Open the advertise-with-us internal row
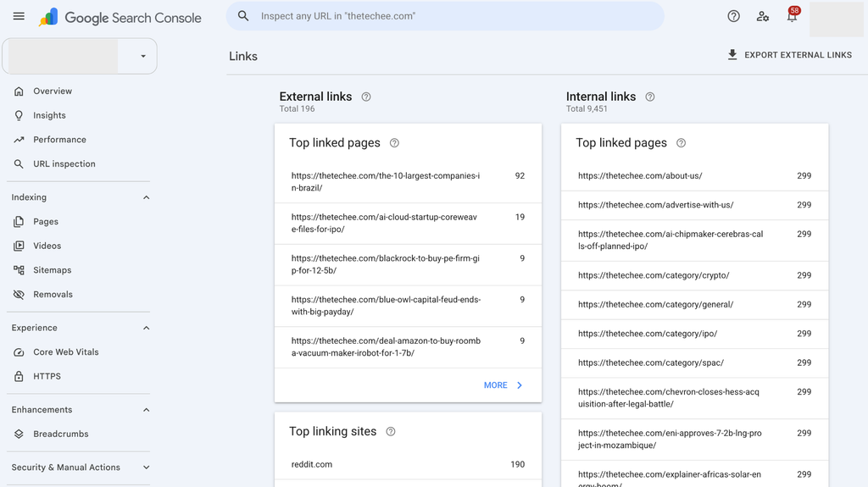 pyautogui.click(x=695, y=205)
